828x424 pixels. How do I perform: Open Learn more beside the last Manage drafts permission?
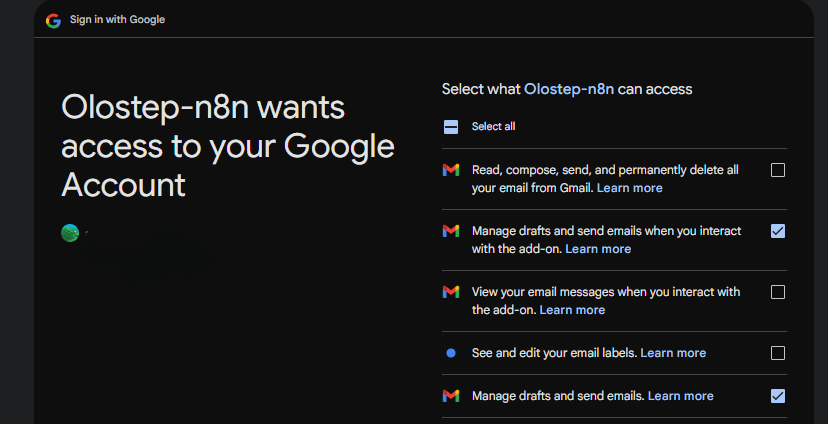681,396
